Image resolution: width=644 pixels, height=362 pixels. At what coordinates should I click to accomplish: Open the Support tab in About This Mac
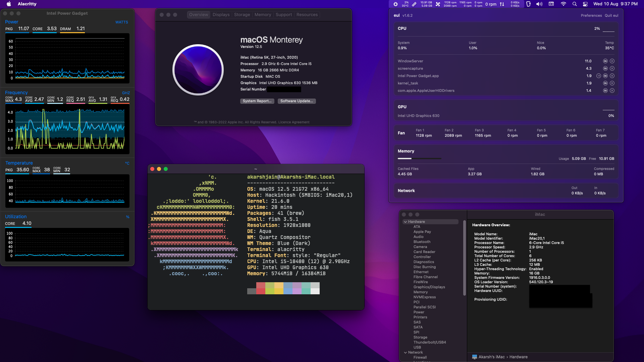click(284, 15)
